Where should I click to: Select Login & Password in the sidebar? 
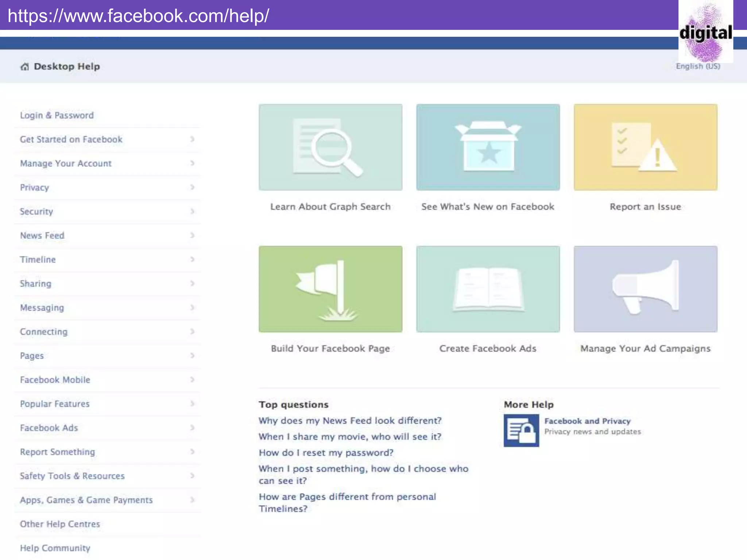coord(57,116)
